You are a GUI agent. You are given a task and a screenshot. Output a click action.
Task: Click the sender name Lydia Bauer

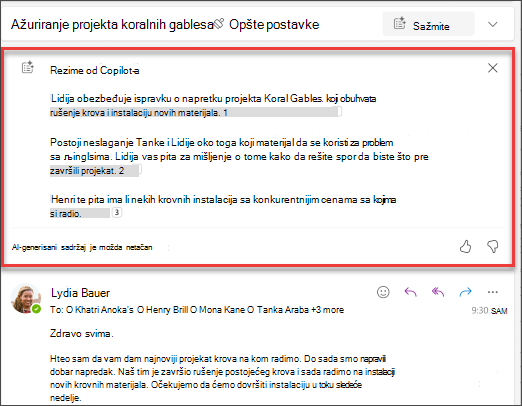[80, 293]
